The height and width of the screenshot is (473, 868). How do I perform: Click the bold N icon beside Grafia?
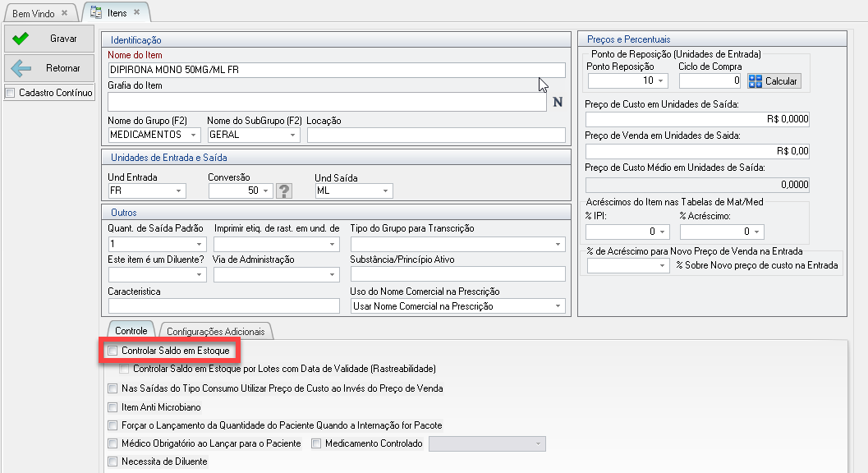pos(558,103)
